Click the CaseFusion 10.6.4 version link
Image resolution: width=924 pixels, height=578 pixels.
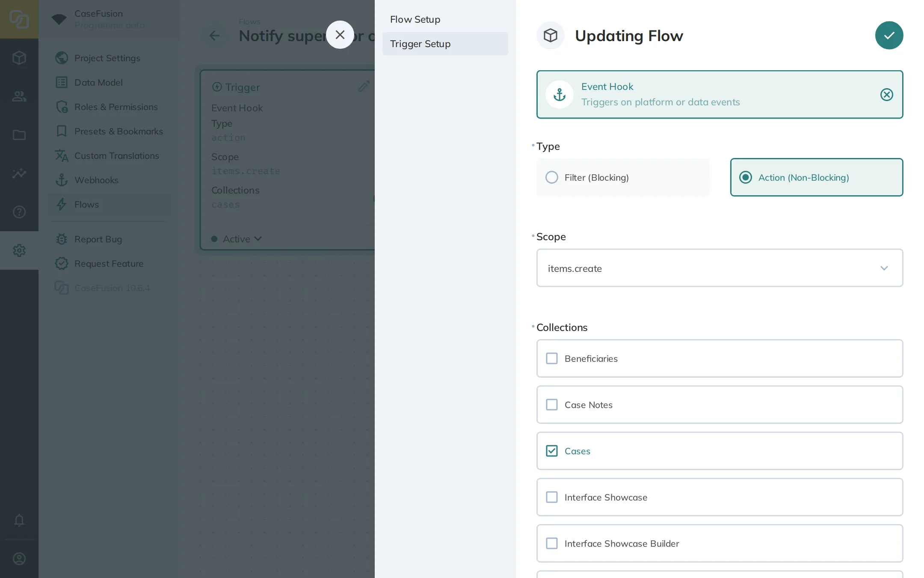coord(109,288)
